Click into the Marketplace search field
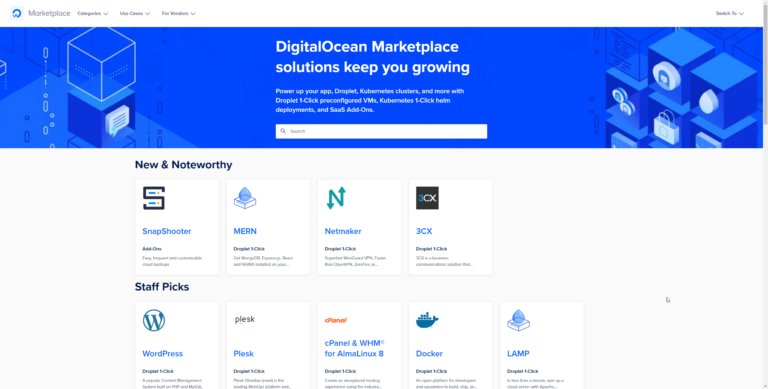Image resolution: width=768 pixels, height=389 pixels. [381, 131]
